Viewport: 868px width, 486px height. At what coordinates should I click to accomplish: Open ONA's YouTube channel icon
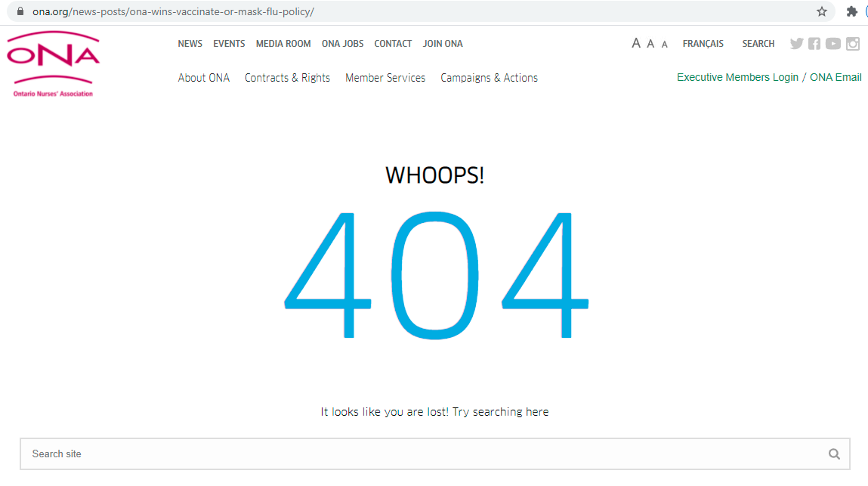pos(833,44)
